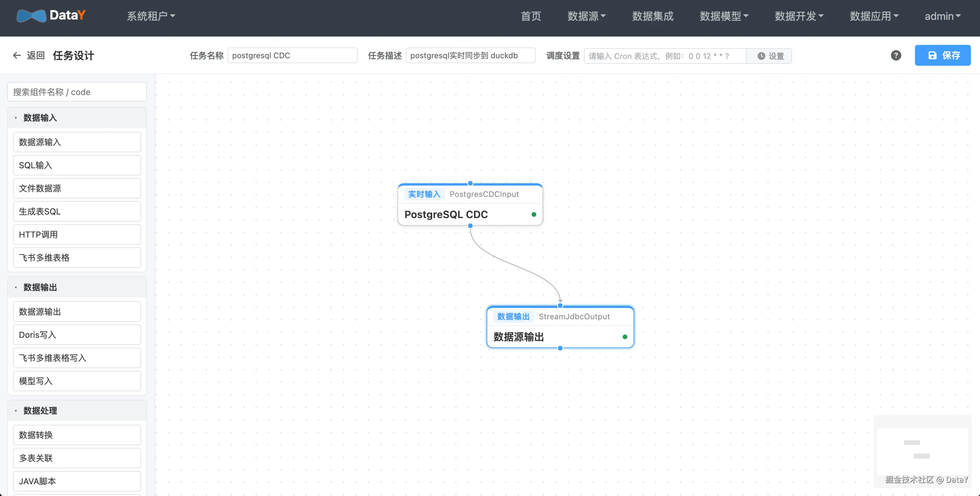The image size is (980, 496).
Task: Select the 多表关联 component
Action: 77,458
